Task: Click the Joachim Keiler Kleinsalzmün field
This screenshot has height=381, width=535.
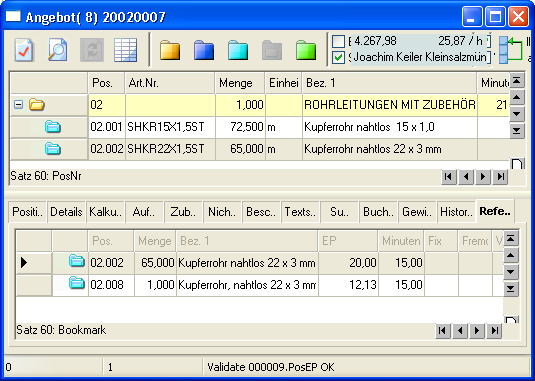Action: pyautogui.click(x=420, y=57)
